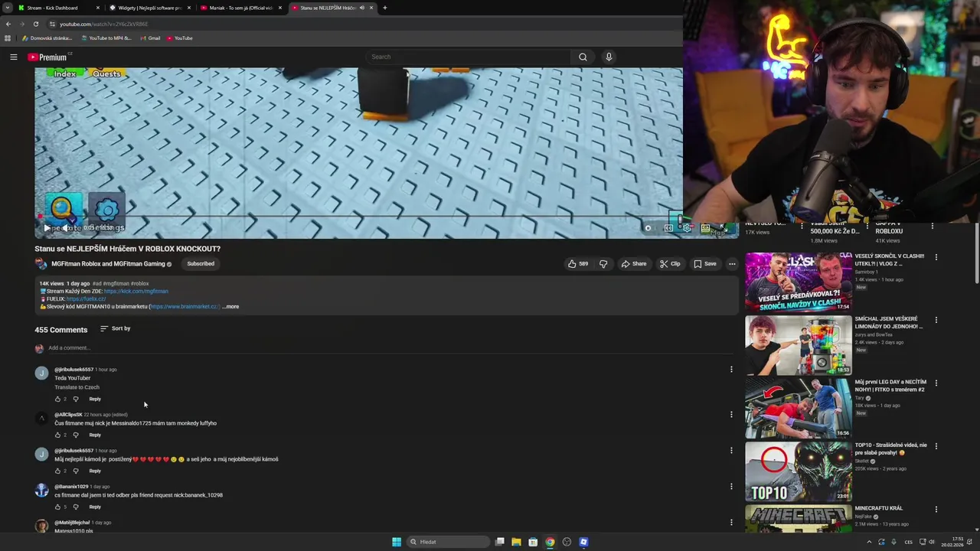Viewport: 980px width, 551px height.
Task: Open menu for 'SMÍCHAL JSEM VEŠKERÉ LIMONÁDY' video
Action: (x=936, y=320)
